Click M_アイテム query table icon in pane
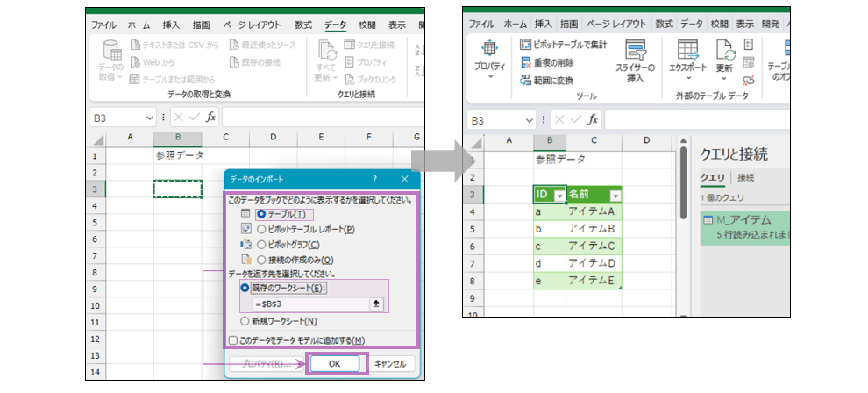The height and width of the screenshot is (393, 868). [708, 220]
